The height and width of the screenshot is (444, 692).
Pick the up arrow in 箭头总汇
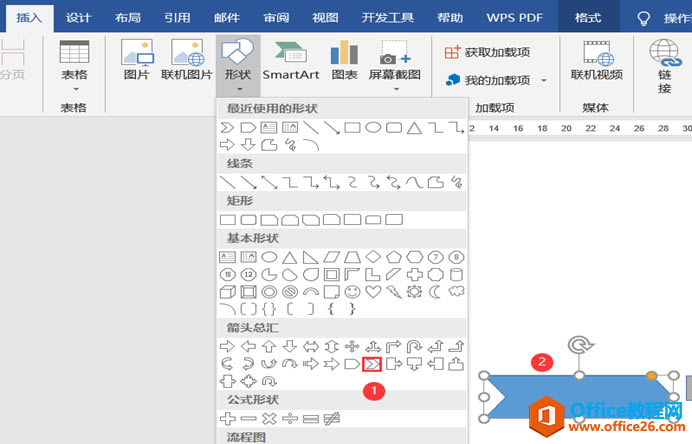click(269, 346)
